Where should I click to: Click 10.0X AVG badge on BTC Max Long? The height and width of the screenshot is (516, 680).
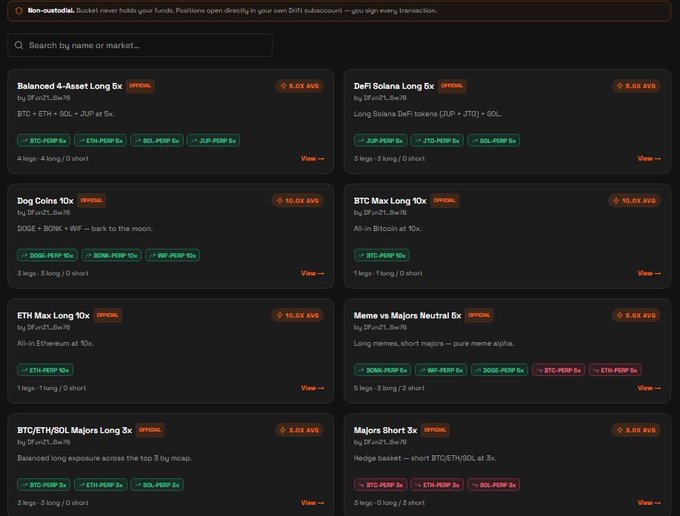tap(634, 201)
